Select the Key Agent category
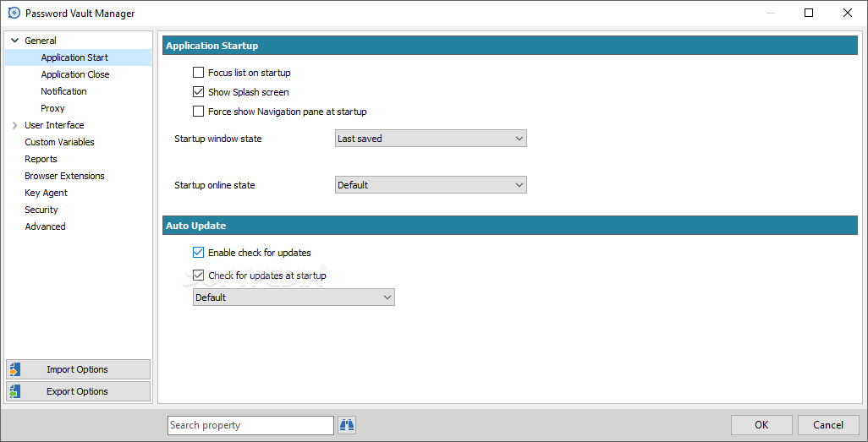 (46, 193)
